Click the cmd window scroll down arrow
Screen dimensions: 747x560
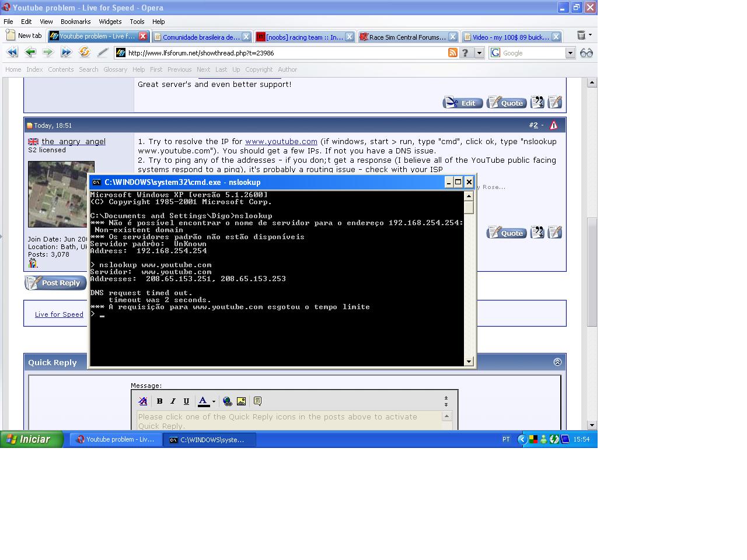469,362
